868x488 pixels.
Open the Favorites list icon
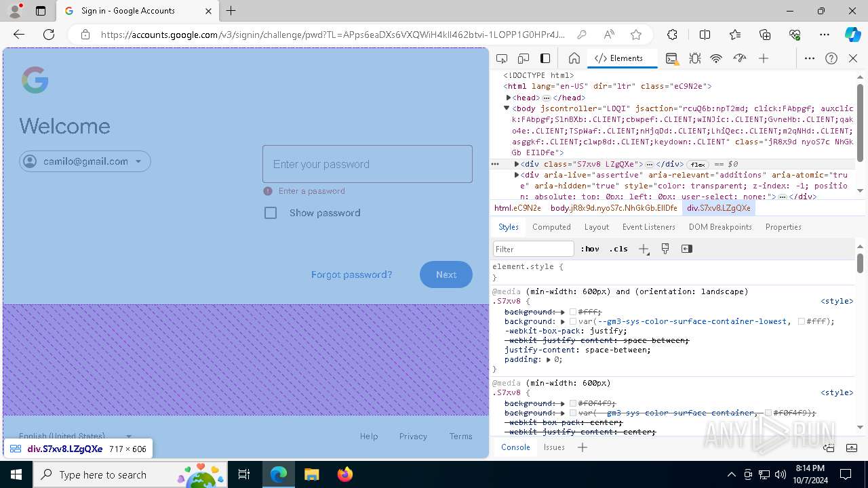pyautogui.click(x=735, y=35)
